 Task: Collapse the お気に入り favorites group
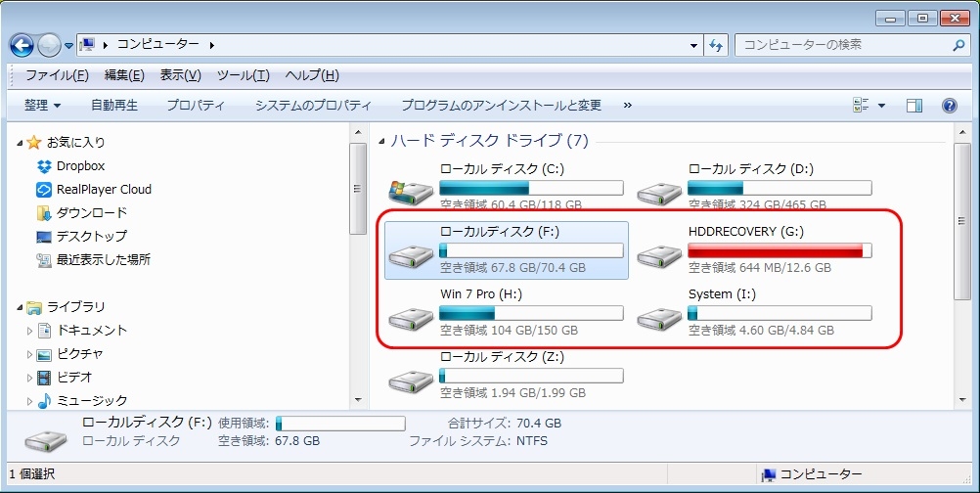pyautogui.click(x=20, y=143)
